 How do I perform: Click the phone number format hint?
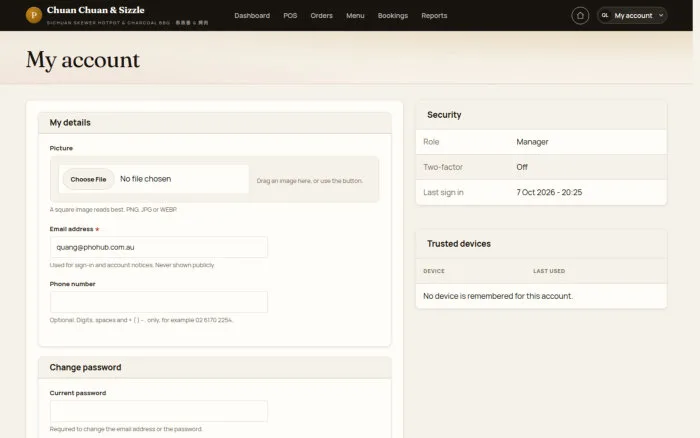click(x=142, y=320)
